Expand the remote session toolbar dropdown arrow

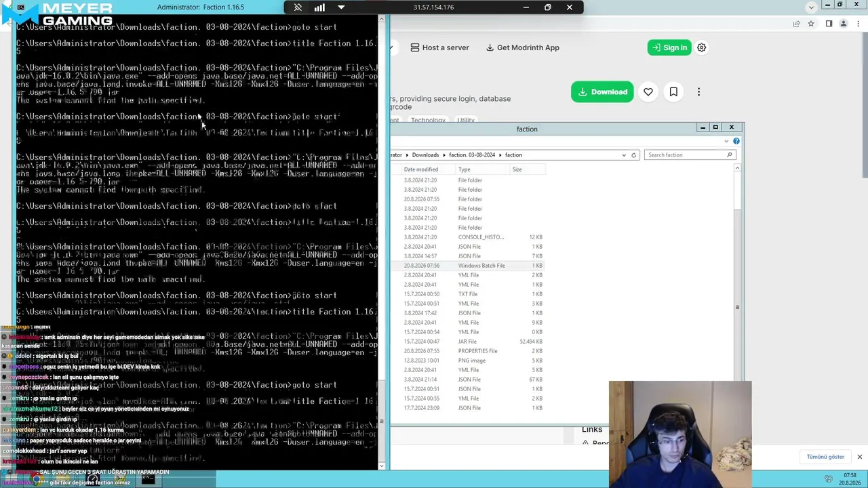(341, 7)
